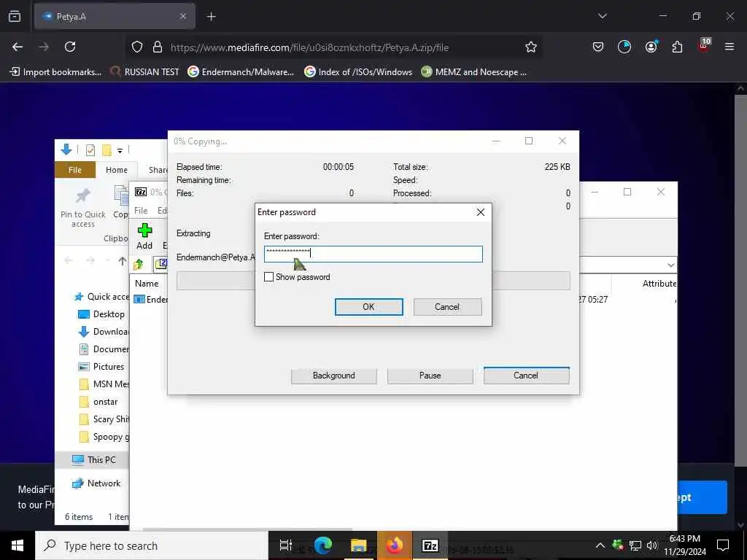Open Documents in the navigation pane
This screenshot has width=747, height=560.
pyautogui.click(x=104, y=349)
